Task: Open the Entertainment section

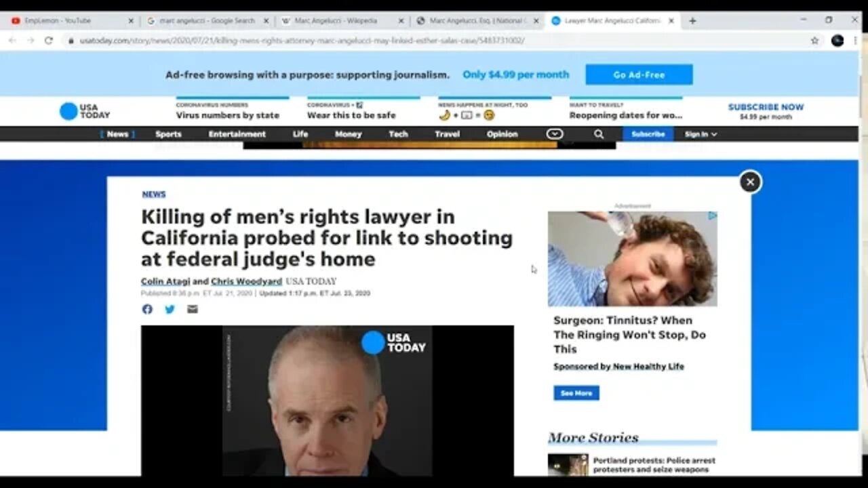Action: coord(237,134)
